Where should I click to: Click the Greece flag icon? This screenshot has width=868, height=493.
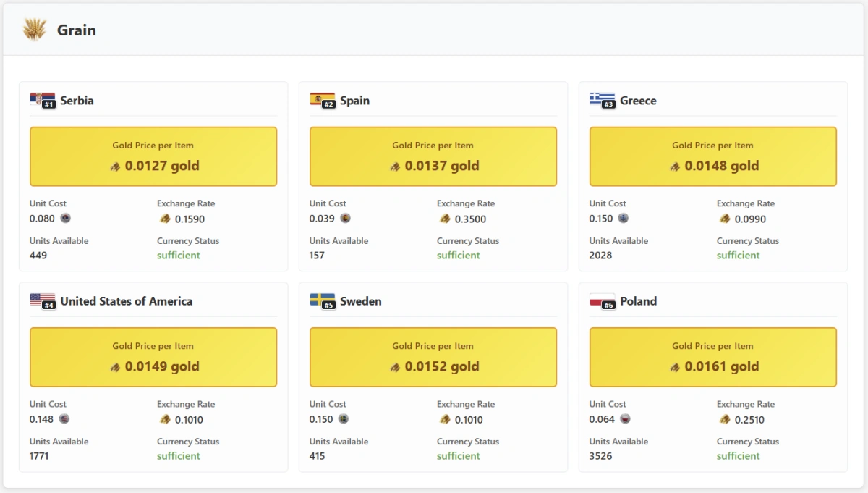click(x=602, y=99)
